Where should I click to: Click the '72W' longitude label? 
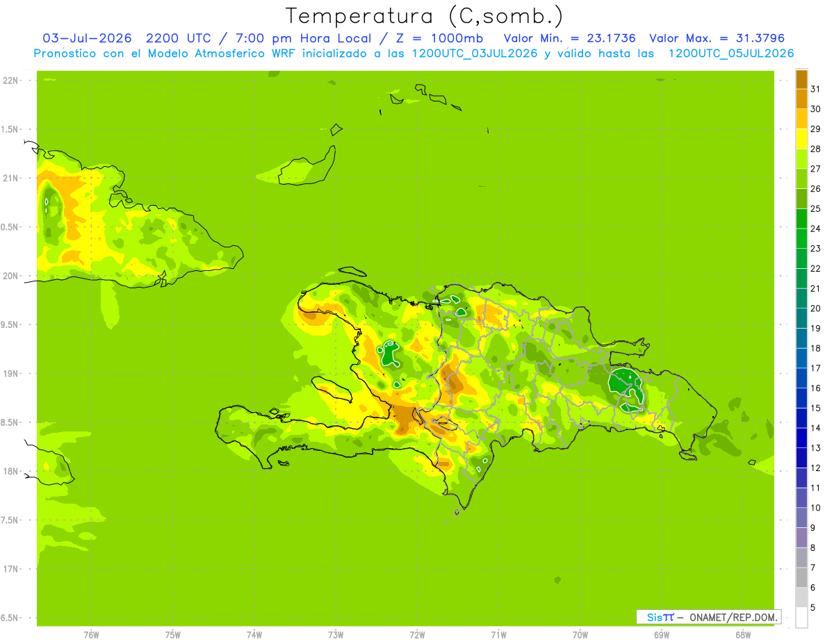point(417,634)
